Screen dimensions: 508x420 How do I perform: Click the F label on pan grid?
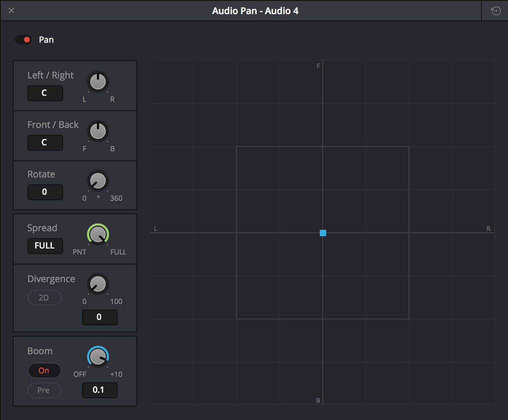tap(318, 66)
